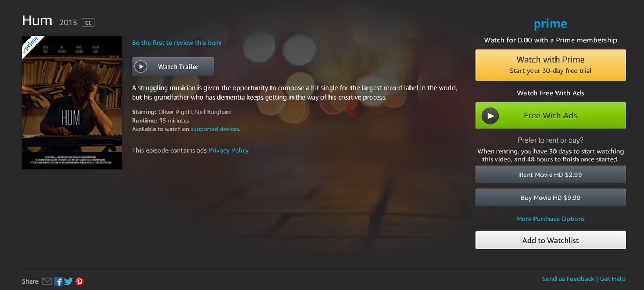Open the Get Help link

pyautogui.click(x=612, y=279)
